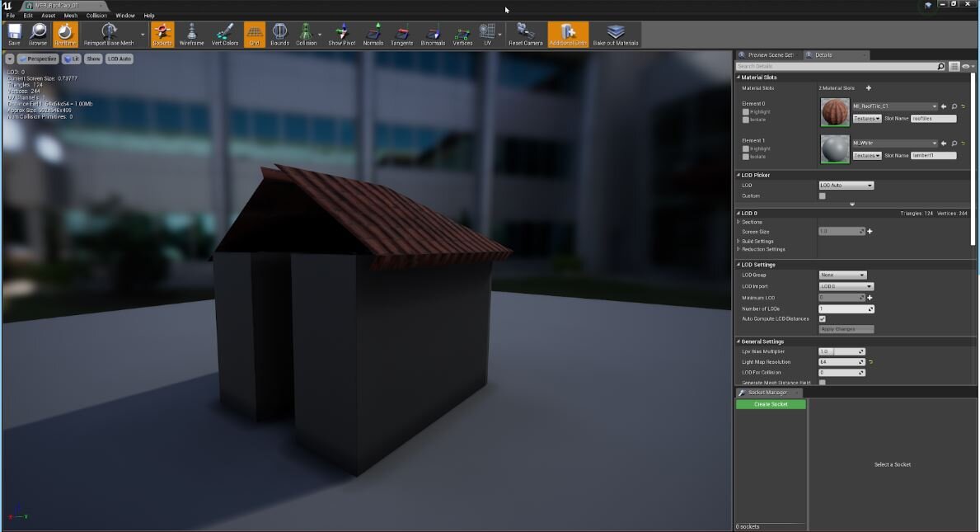This screenshot has height=532, width=980.
Task: Toggle Collision display
Action: coord(306,35)
